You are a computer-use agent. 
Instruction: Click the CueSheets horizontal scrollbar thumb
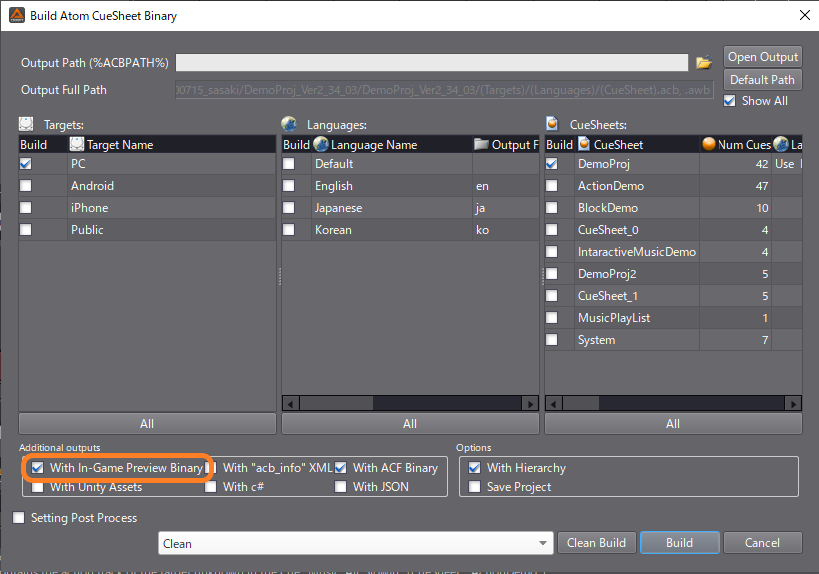pos(581,404)
